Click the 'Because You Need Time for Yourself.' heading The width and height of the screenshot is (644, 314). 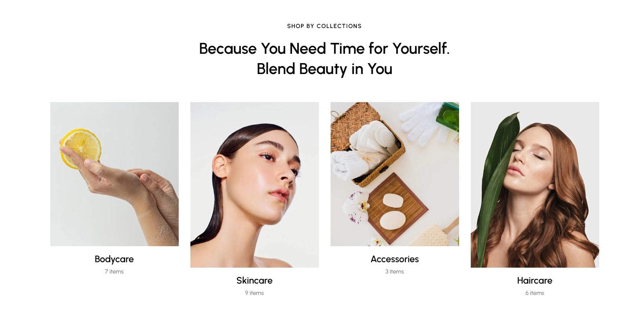(324, 49)
